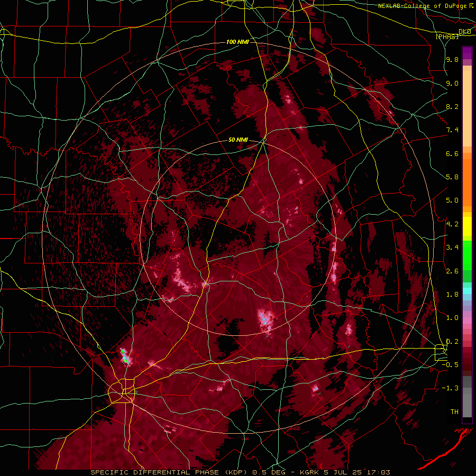Click the 4.2 scale value
The image size is (476, 476).
pyautogui.click(x=452, y=224)
